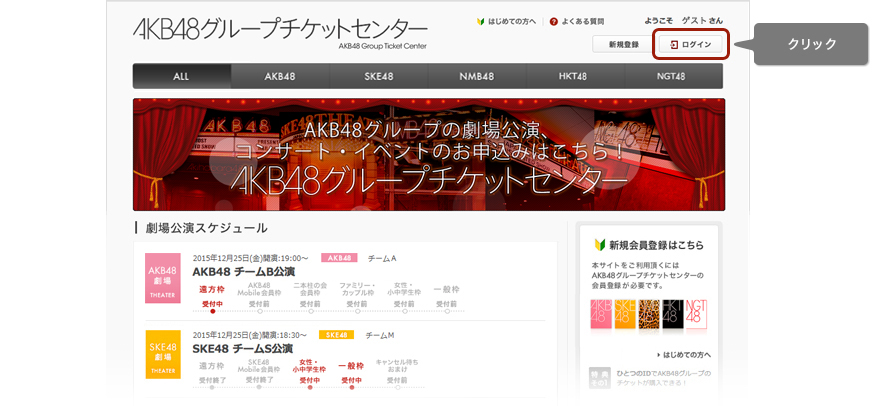
Task: Switch to the NGT48 tab
Action: pyautogui.click(x=673, y=76)
